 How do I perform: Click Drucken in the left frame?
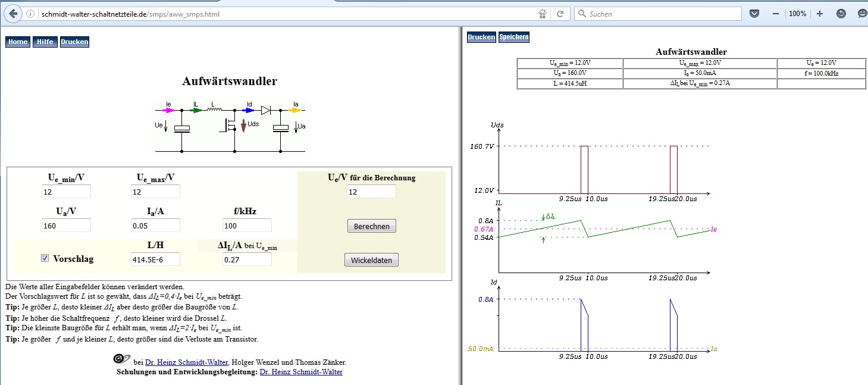click(74, 42)
